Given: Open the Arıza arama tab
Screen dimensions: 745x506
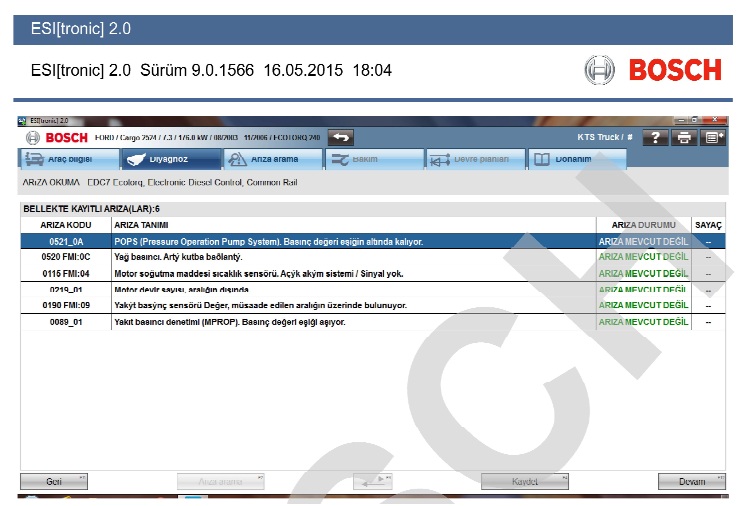Looking at the screenshot, I should pyautogui.click(x=273, y=159).
